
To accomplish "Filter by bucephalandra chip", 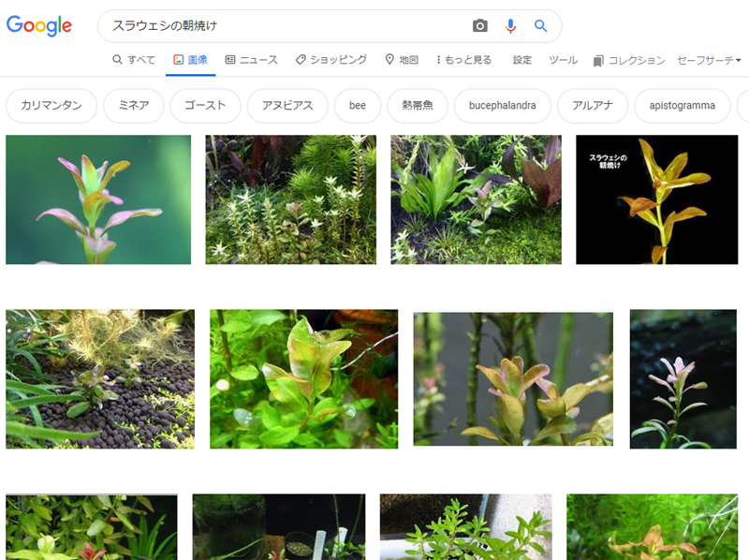I will [503, 106].
